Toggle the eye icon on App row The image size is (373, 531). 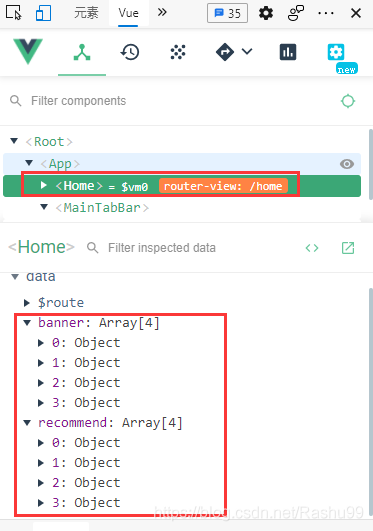[x=347, y=164]
